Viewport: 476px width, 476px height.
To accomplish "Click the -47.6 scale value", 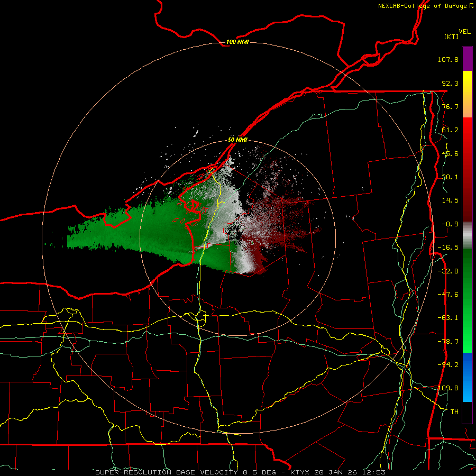I will tap(448, 295).
